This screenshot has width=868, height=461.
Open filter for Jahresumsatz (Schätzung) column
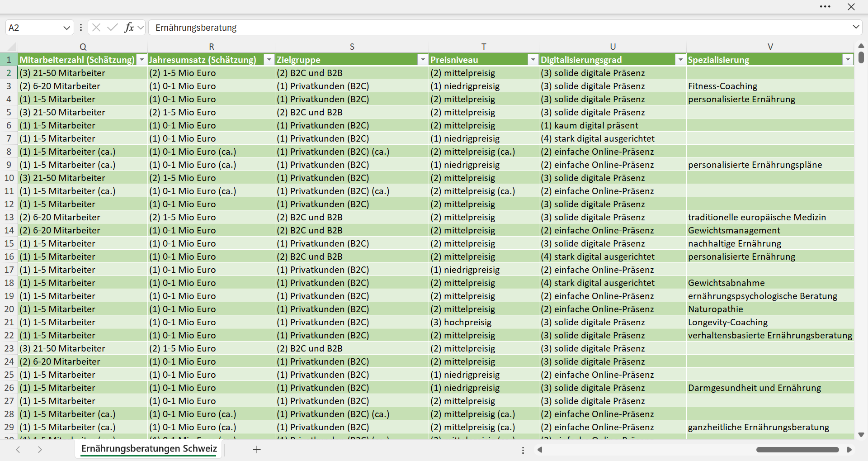(269, 60)
